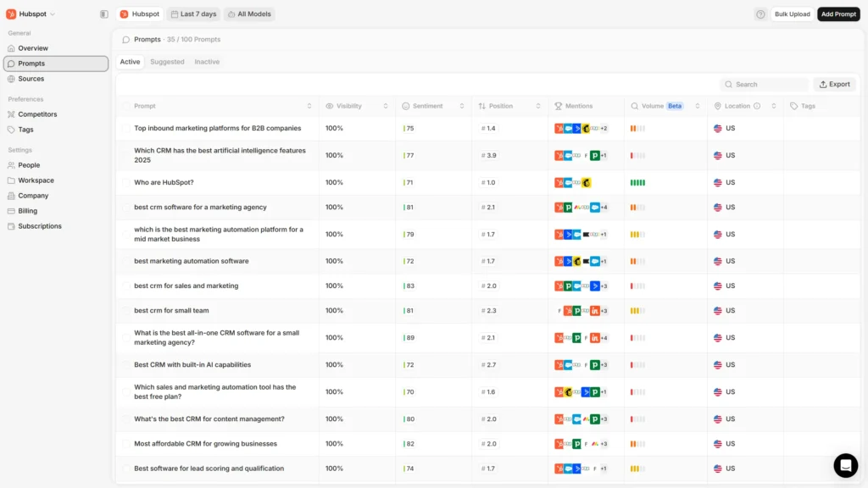Open the Sources sidebar menu item
Viewport: 868px width, 488px height.
(x=56, y=79)
